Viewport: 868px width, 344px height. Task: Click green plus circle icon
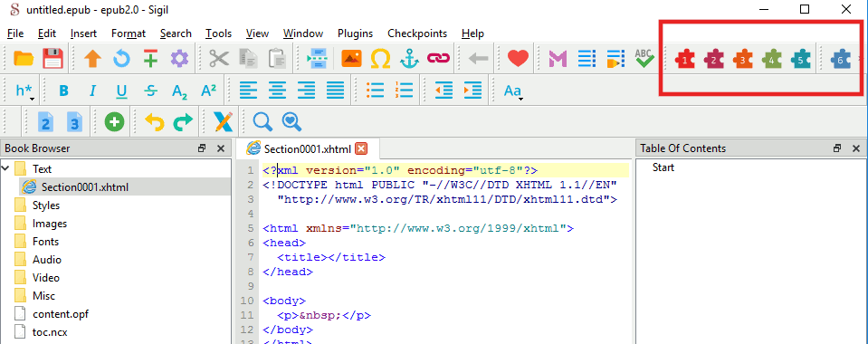(x=115, y=122)
